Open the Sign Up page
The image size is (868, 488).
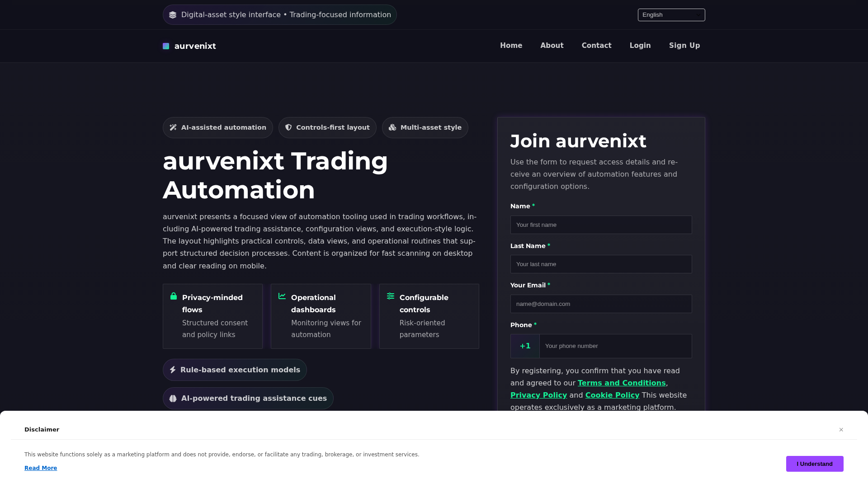pyautogui.click(x=684, y=46)
